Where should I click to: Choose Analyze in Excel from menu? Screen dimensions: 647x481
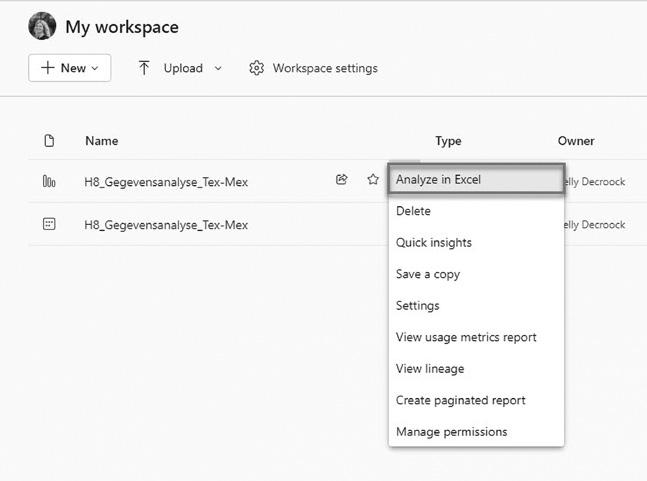[439, 180]
